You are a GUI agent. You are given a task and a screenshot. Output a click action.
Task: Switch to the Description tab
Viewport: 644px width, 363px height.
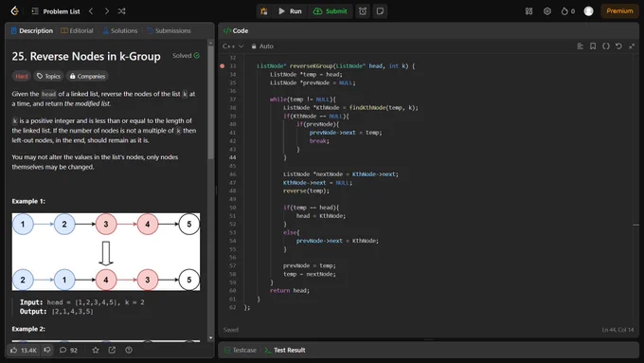click(x=32, y=31)
